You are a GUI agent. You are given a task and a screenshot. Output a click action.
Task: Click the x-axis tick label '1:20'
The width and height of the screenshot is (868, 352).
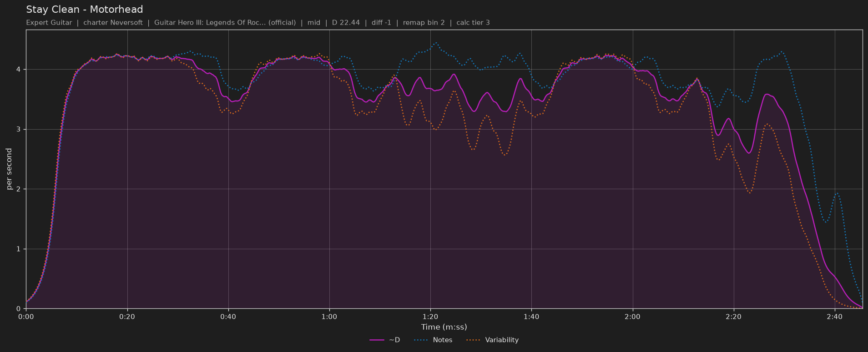pos(430,317)
